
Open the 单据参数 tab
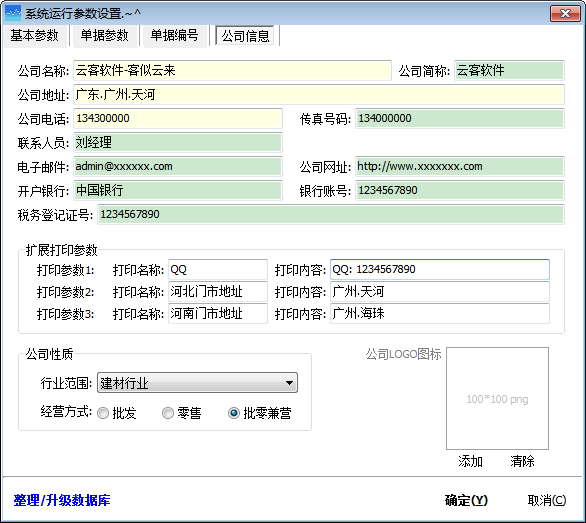coord(105,36)
